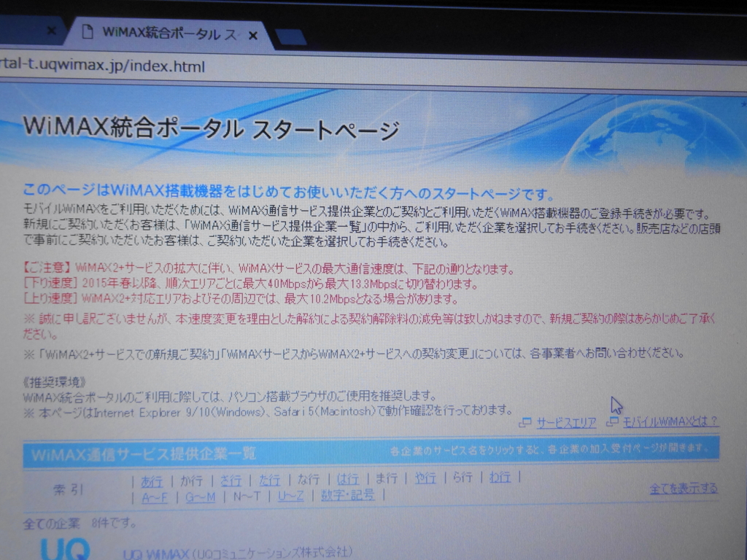The image size is (747, 560).
Task: Click the blue このページはWiMAX搭載機器 headline
Action: click(x=289, y=192)
